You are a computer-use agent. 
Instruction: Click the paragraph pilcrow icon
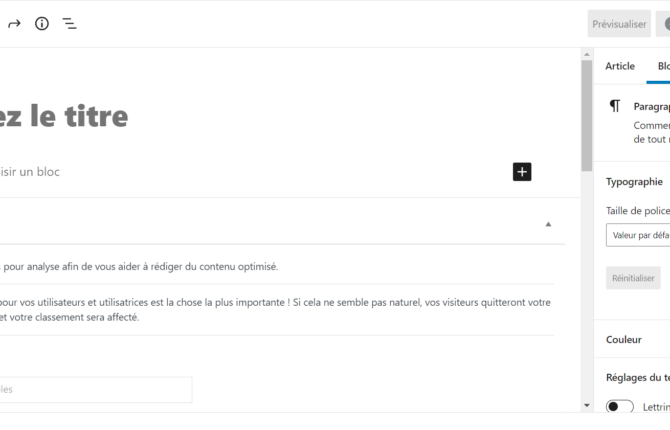[x=614, y=106]
